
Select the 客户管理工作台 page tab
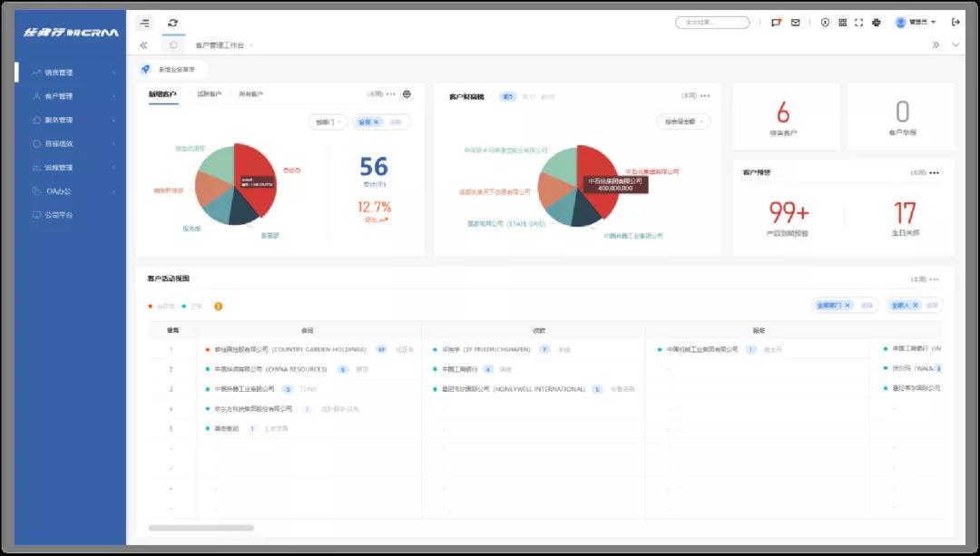pos(220,44)
